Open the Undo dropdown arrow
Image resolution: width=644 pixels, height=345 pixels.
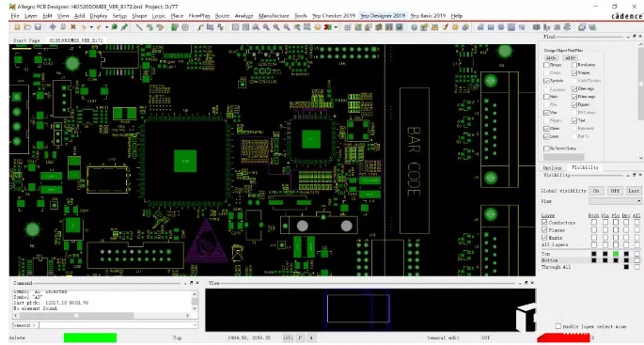[x=91, y=27]
